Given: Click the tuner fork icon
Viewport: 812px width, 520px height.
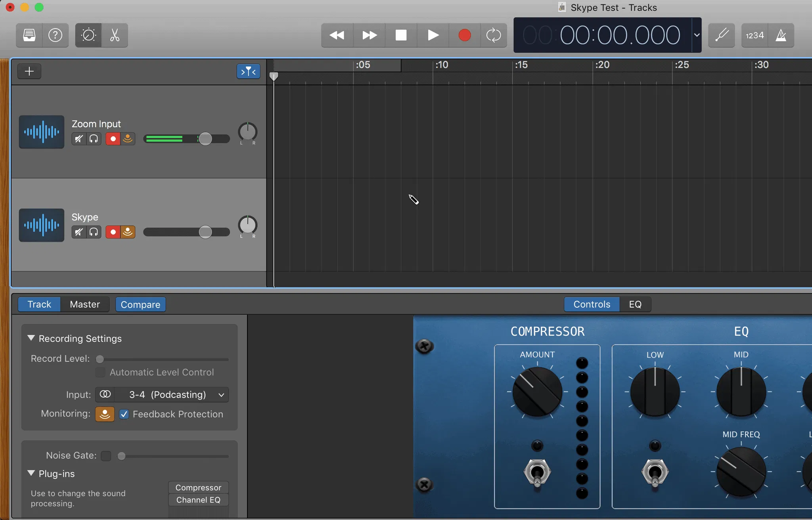Looking at the screenshot, I should pyautogui.click(x=721, y=35).
